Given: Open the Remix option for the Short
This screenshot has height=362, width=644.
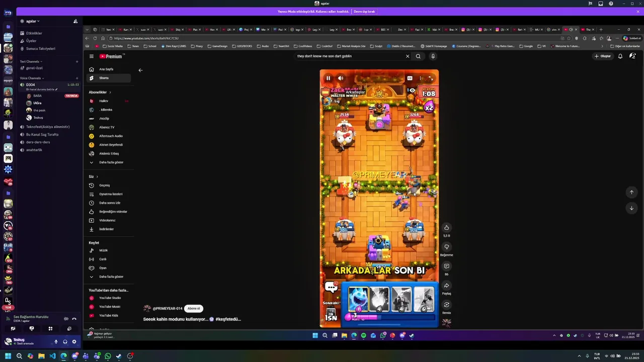Looking at the screenshot, I should click(446, 305).
